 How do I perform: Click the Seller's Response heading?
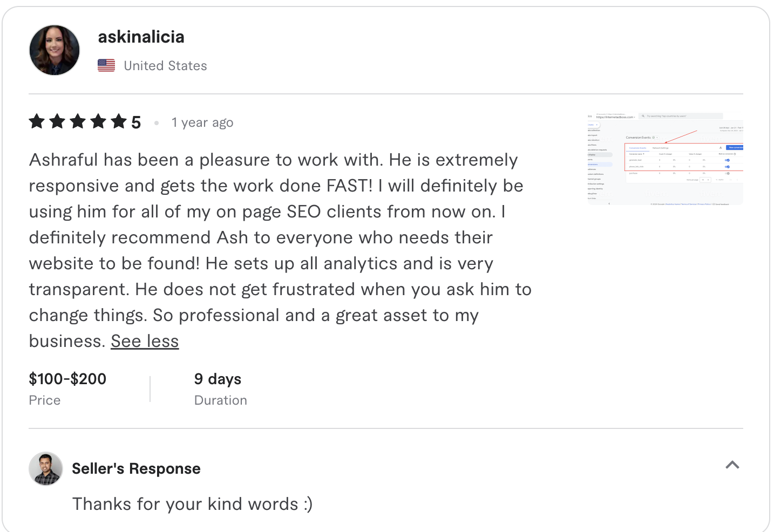click(x=136, y=468)
